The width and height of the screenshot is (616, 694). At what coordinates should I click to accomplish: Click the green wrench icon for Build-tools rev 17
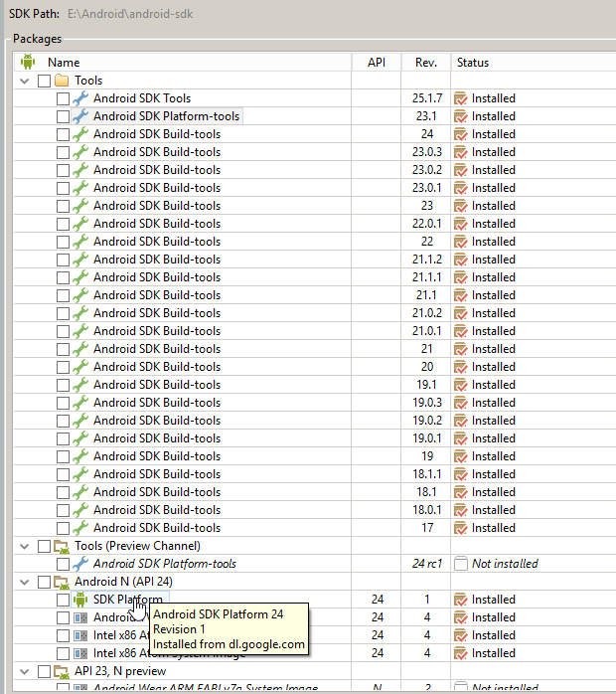(80, 528)
